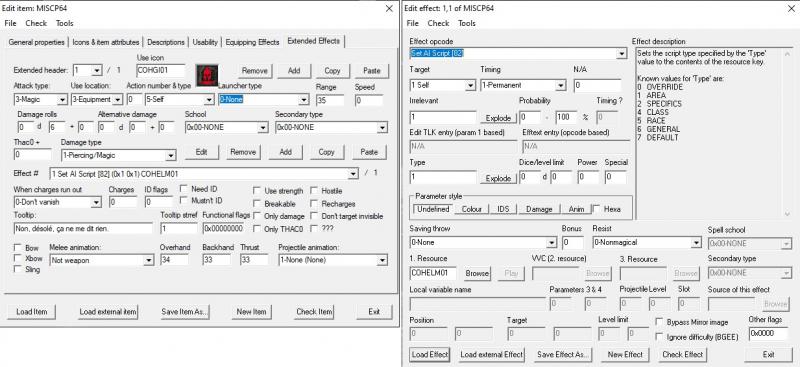Viewport: 800px width, 367px height.
Task: Click Edit button next to Damage type
Action: pyautogui.click(x=202, y=152)
